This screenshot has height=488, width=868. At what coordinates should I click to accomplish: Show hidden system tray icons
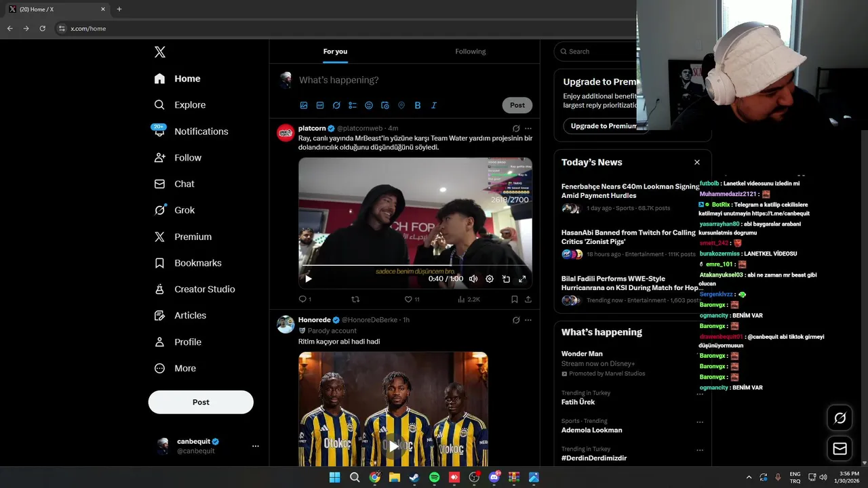click(x=749, y=477)
